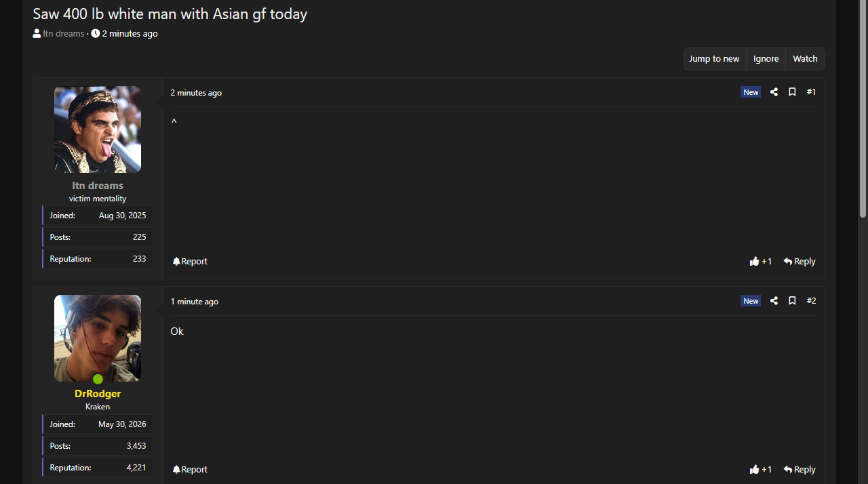
Task: Open the #1 post permalink
Action: (811, 92)
